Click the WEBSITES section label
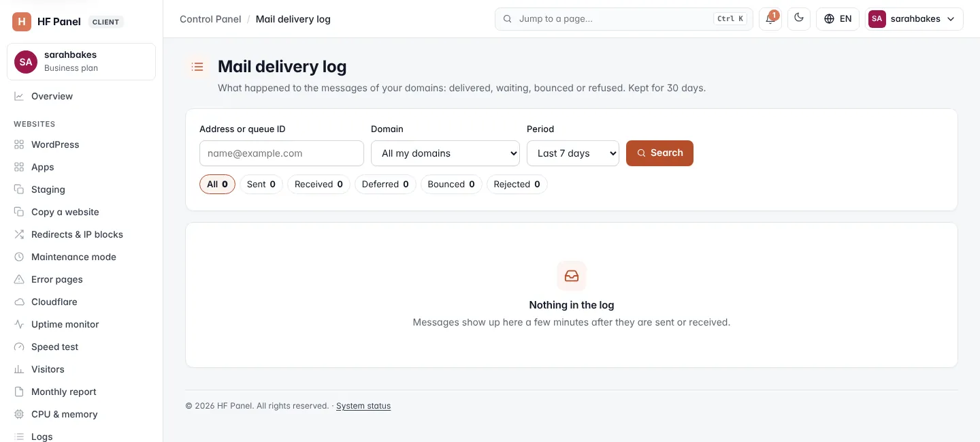The width and height of the screenshot is (980, 442). pyautogui.click(x=35, y=124)
